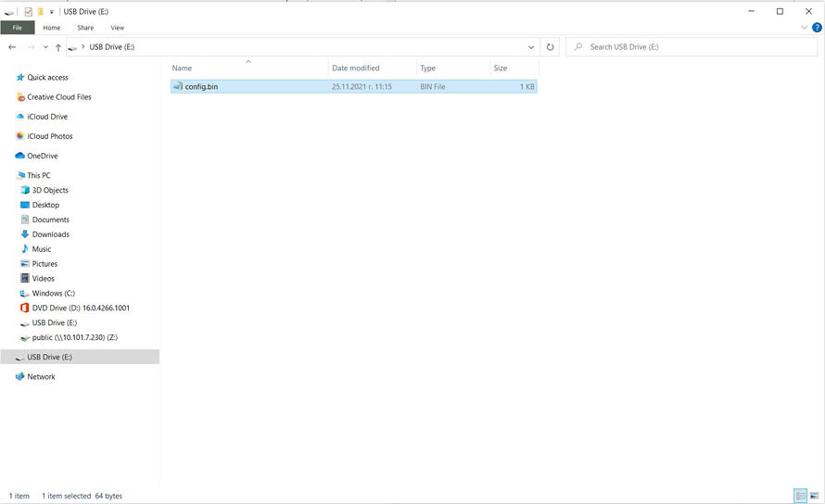Switch to the View ribbon tab

point(118,28)
